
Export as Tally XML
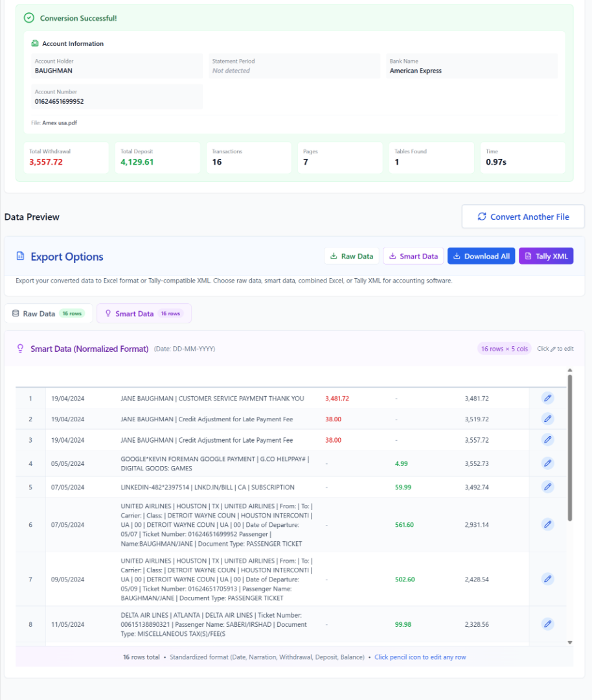[545, 256]
